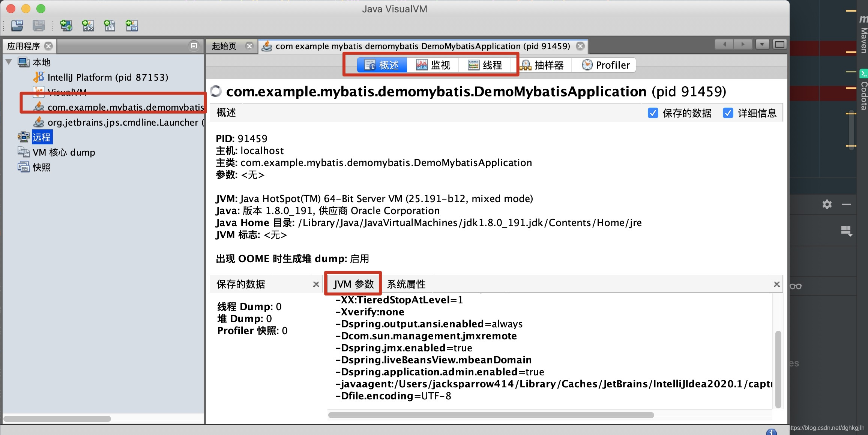Switch to the 线程 view

pyautogui.click(x=485, y=65)
